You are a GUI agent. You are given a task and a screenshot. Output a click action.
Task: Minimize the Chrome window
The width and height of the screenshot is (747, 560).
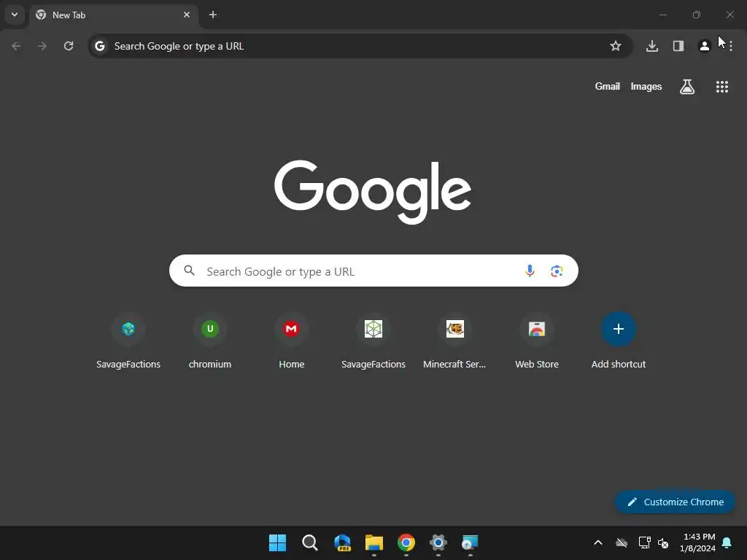(x=662, y=15)
